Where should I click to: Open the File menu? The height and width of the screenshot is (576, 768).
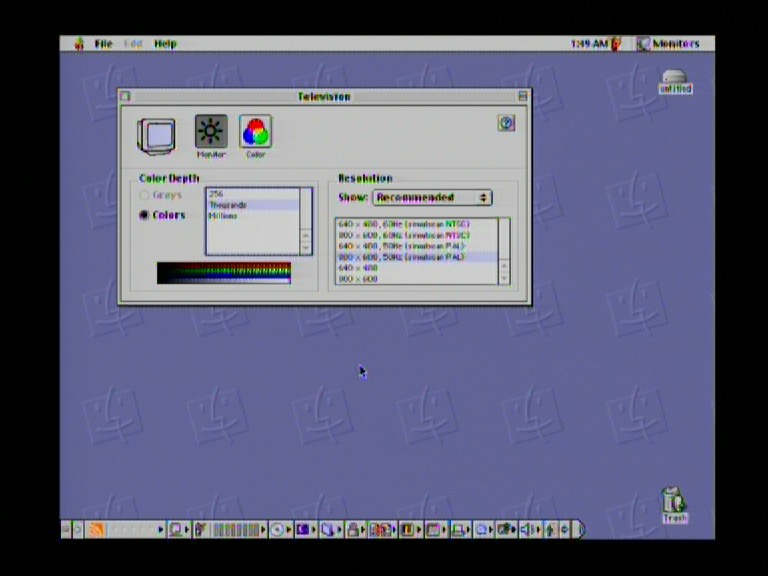click(x=103, y=44)
